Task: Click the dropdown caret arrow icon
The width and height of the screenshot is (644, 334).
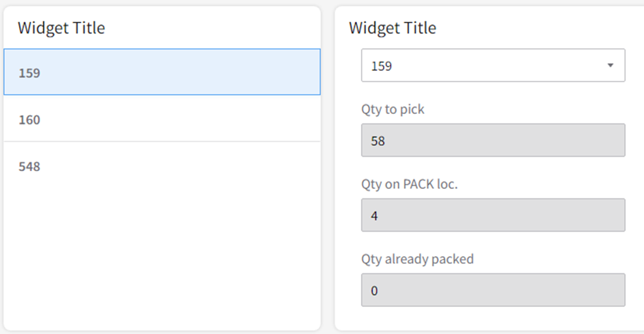Action: (x=610, y=65)
